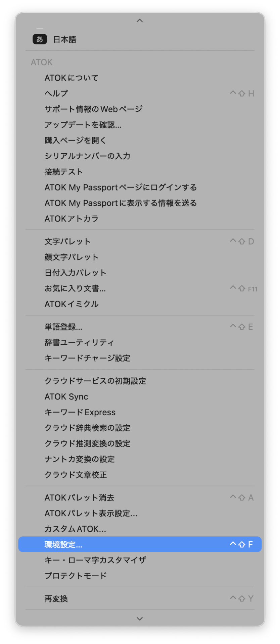Open ヘルプ from the ATOK menu

[140, 93]
